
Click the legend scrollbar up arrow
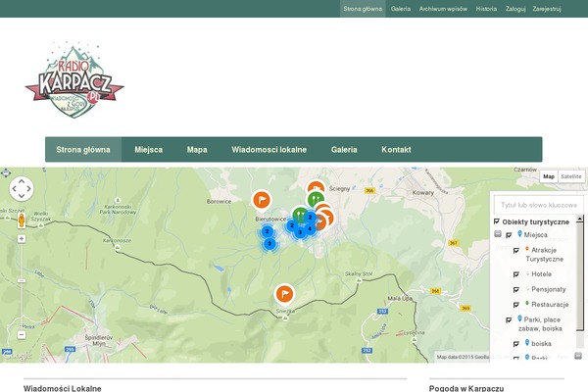coord(580,219)
